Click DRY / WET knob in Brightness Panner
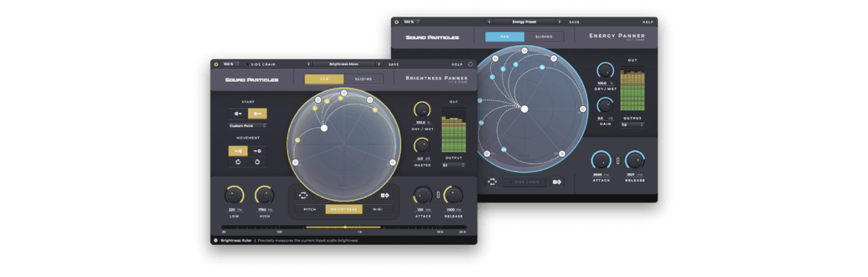This screenshot has height=277, width=868. [422, 110]
